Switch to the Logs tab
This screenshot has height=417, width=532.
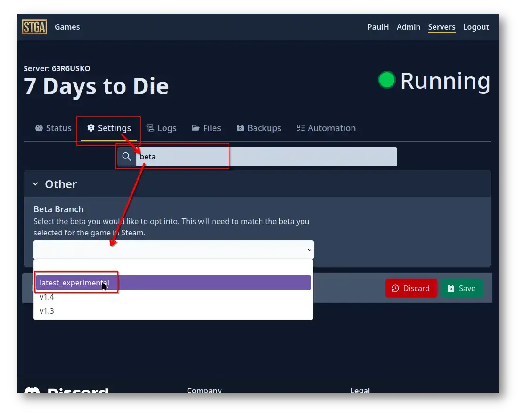coord(161,128)
